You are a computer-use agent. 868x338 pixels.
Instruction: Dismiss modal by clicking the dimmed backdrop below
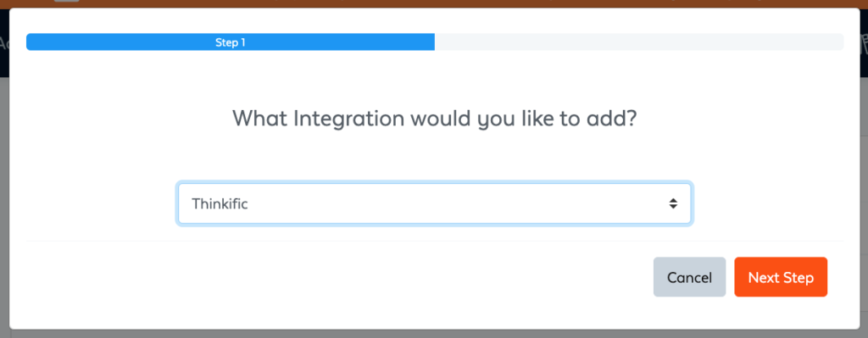[434, 334]
